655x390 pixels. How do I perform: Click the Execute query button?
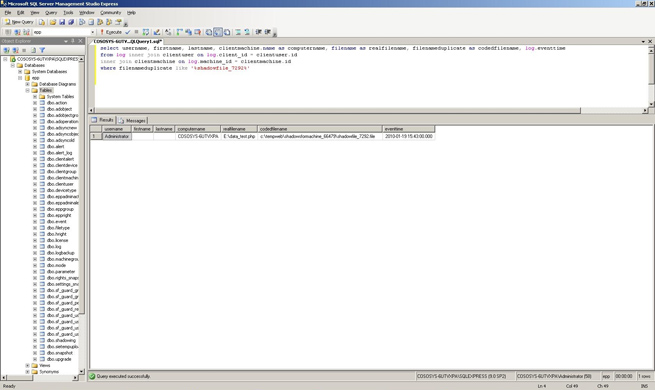pos(111,32)
